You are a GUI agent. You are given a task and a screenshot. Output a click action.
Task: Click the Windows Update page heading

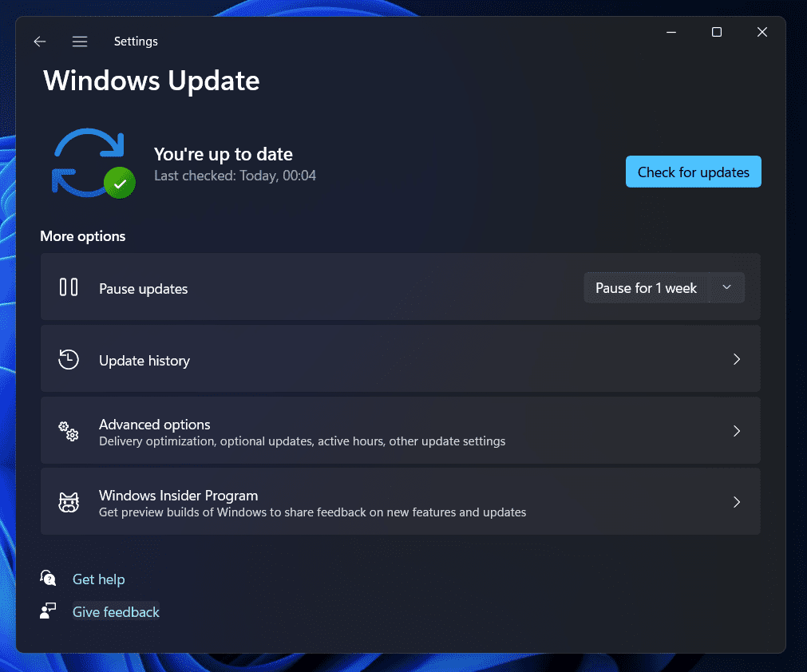coord(152,81)
